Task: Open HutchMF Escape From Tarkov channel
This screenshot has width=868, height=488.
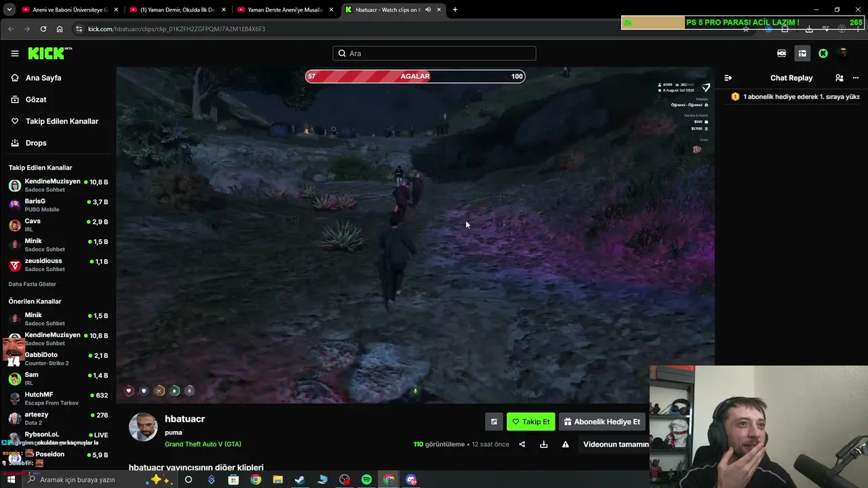Action: click(58, 399)
